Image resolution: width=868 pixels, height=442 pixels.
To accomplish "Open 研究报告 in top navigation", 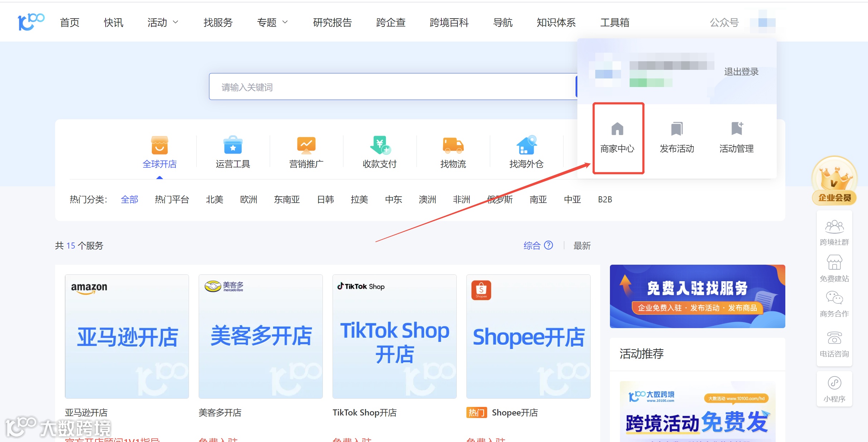I will (332, 23).
